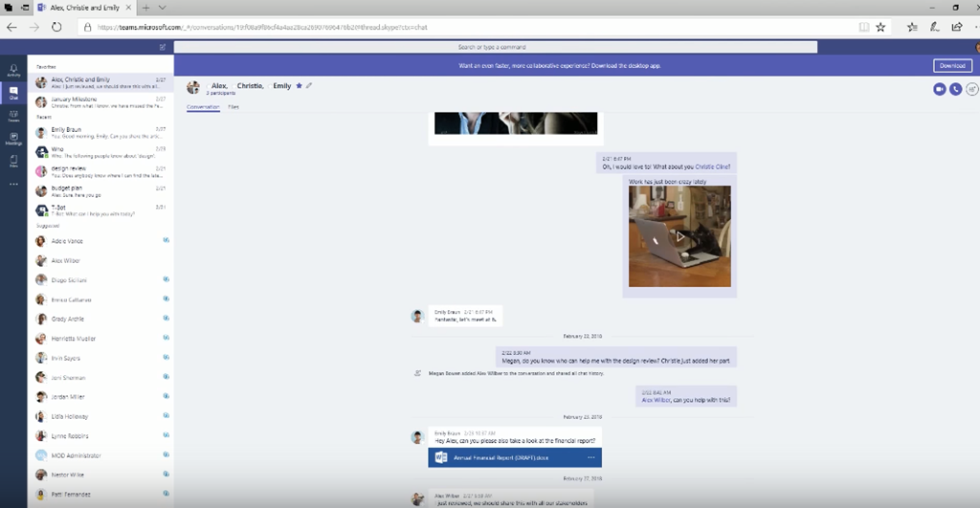
Task: Switch to the Files tab
Action: [234, 107]
